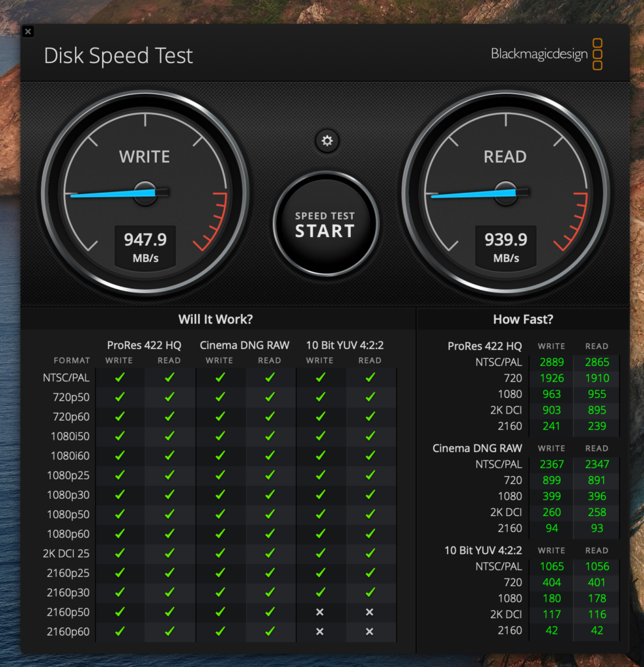Click the 2160p25 10 Bit YUV read checkmark

coord(370,573)
